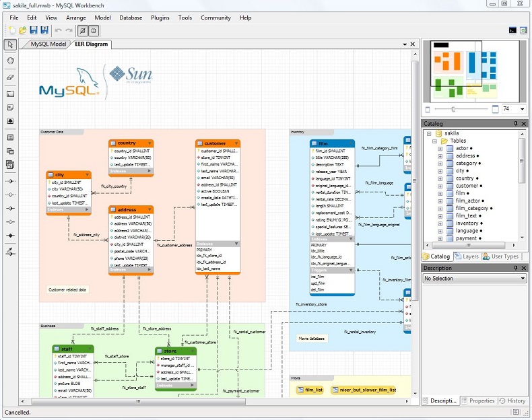This screenshot has width=532, height=420.
Task: Redo the last undone action
Action: [69, 30]
